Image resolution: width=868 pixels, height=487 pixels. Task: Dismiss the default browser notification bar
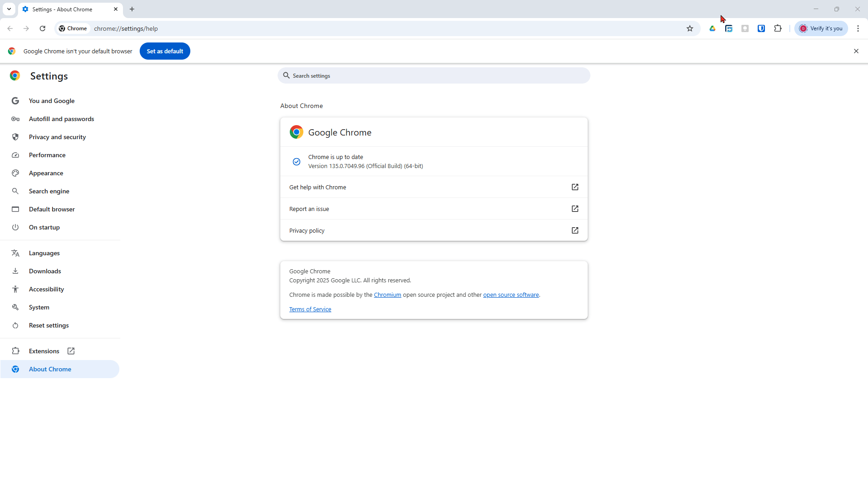click(856, 51)
